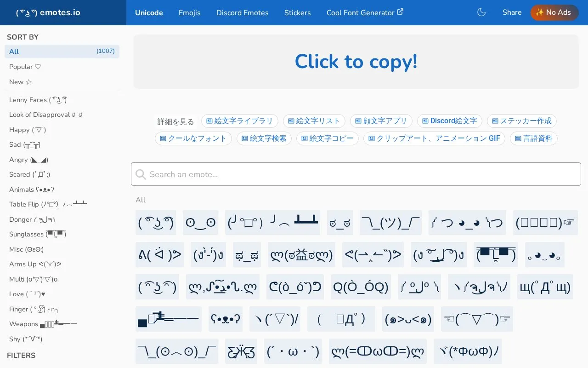Viewport: 588px width, 368px height.
Task: Click the emotes.io site logo
Action: coord(48,12)
